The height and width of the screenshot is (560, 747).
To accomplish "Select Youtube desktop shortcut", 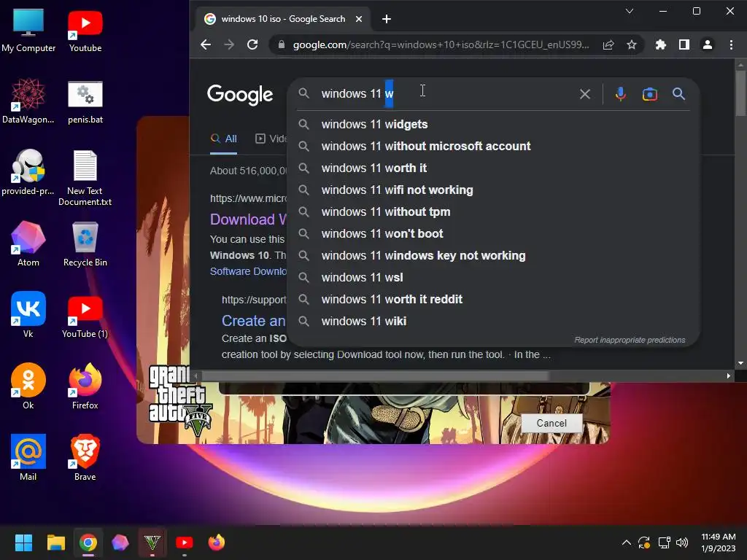I will pos(85,31).
